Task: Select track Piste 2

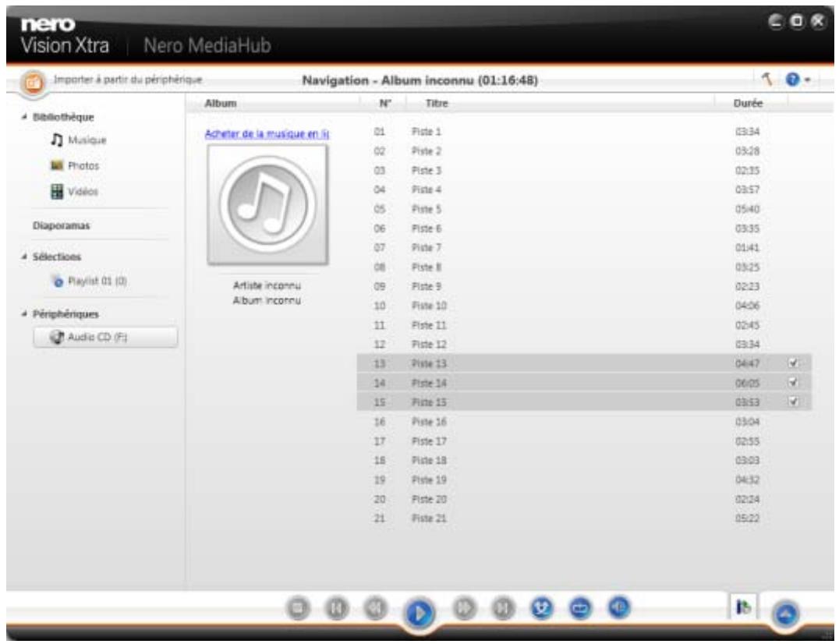Action: tap(584, 151)
